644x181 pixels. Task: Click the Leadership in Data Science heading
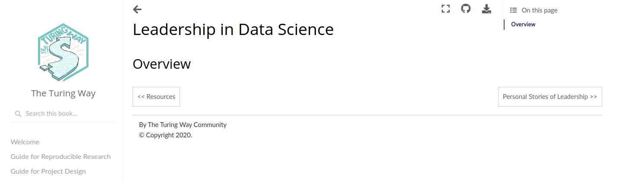click(233, 29)
